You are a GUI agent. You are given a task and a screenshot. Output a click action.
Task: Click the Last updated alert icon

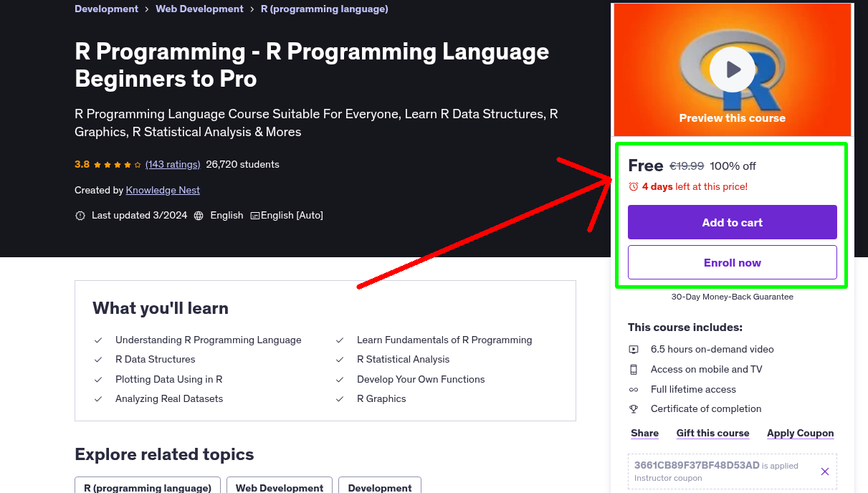coord(80,215)
